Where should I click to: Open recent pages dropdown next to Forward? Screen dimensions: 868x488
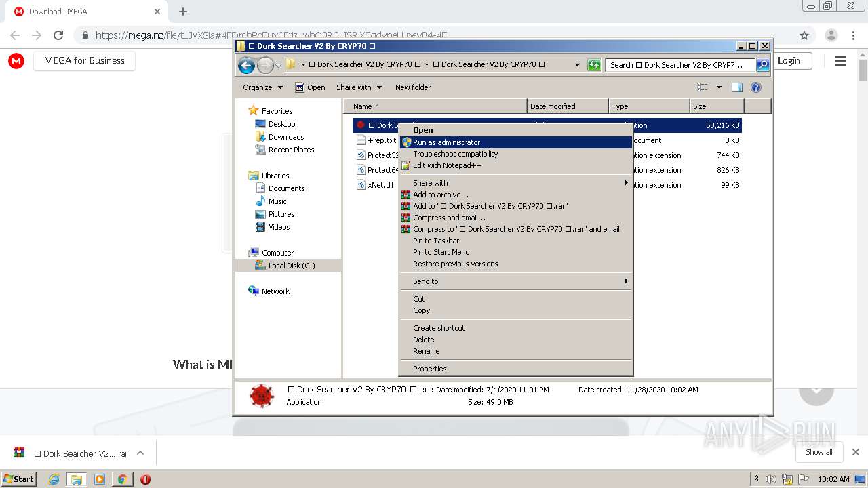pos(278,66)
